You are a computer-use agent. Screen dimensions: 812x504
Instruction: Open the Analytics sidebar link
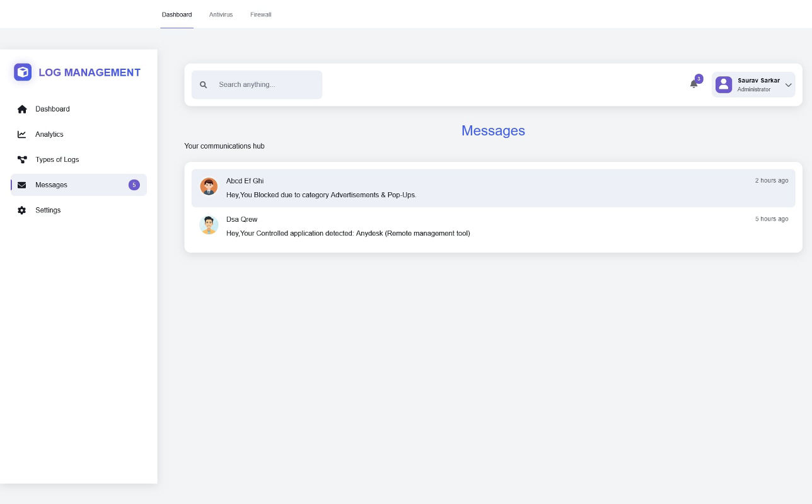click(x=49, y=134)
